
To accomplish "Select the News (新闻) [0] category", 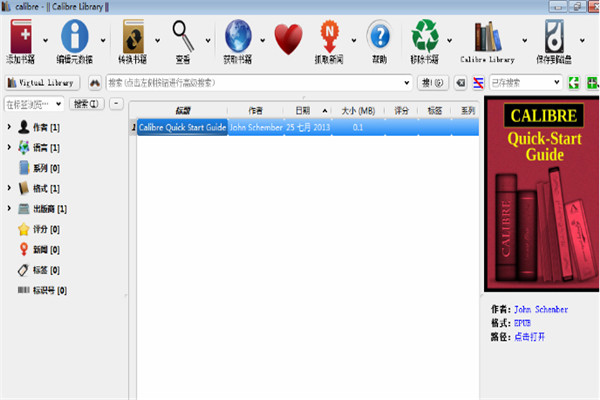I will point(39,250).
